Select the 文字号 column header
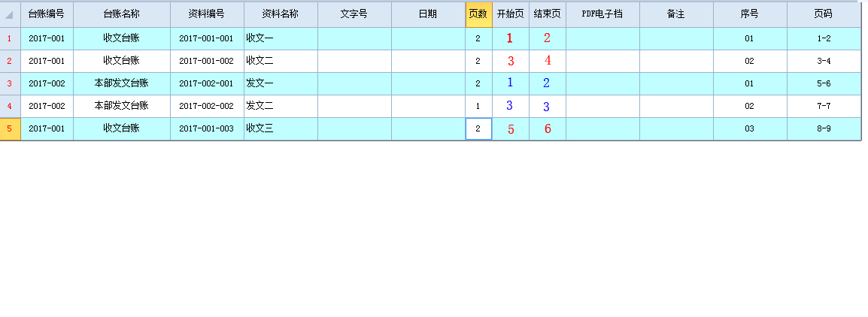The image size is (868, 317). (354, 14)
